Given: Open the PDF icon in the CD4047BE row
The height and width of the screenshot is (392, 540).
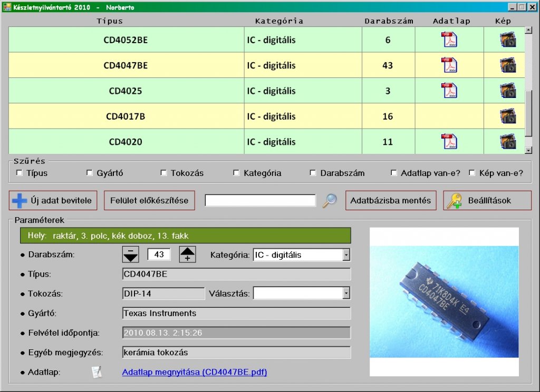Looking at the screenshot, I should [449, 65].
